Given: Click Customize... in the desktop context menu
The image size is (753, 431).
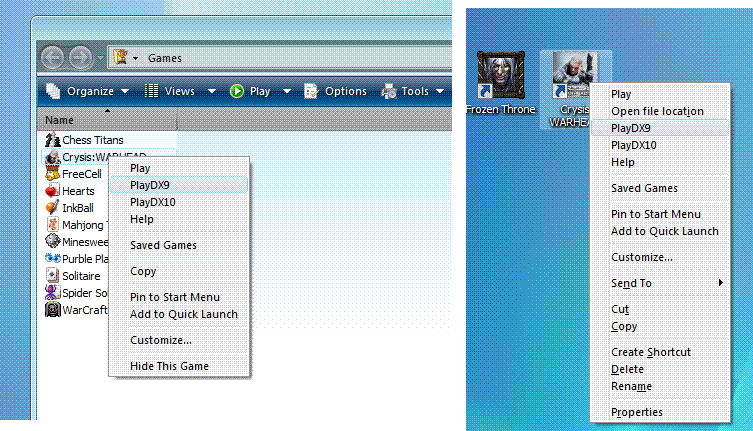Looking at the screenshot, I should 660,257.
